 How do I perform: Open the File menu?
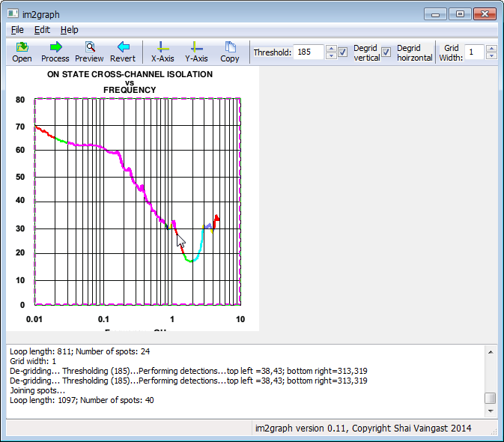click(17, 30)
